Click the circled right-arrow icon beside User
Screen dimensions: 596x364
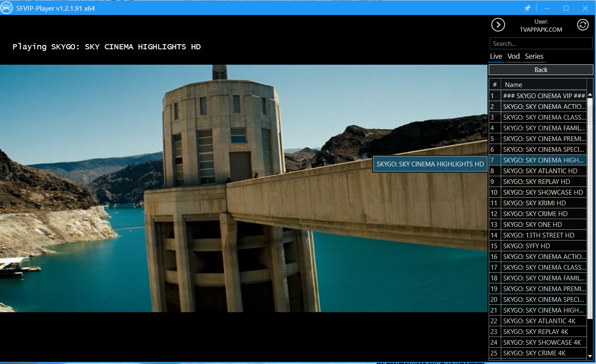point(498,25)
